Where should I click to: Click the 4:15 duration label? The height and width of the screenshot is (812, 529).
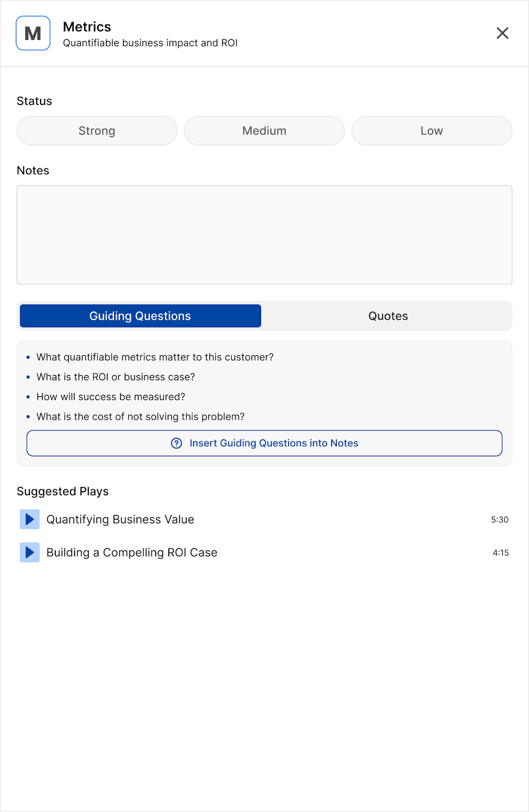coord(501,553)
